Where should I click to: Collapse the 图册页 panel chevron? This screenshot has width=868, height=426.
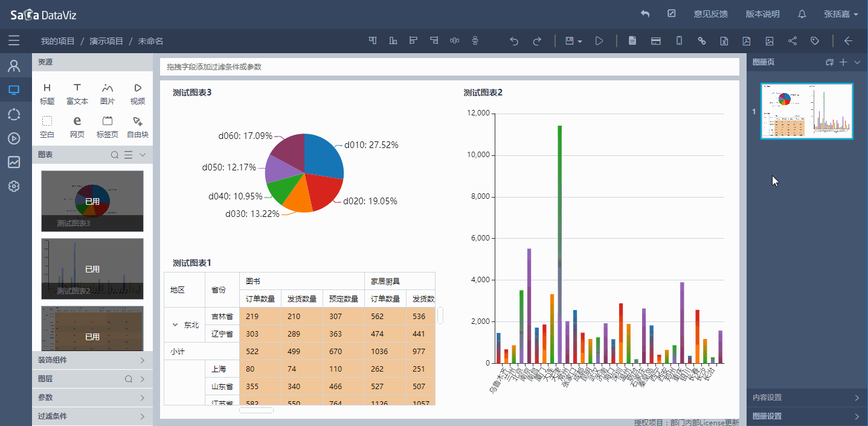[857, 62]
